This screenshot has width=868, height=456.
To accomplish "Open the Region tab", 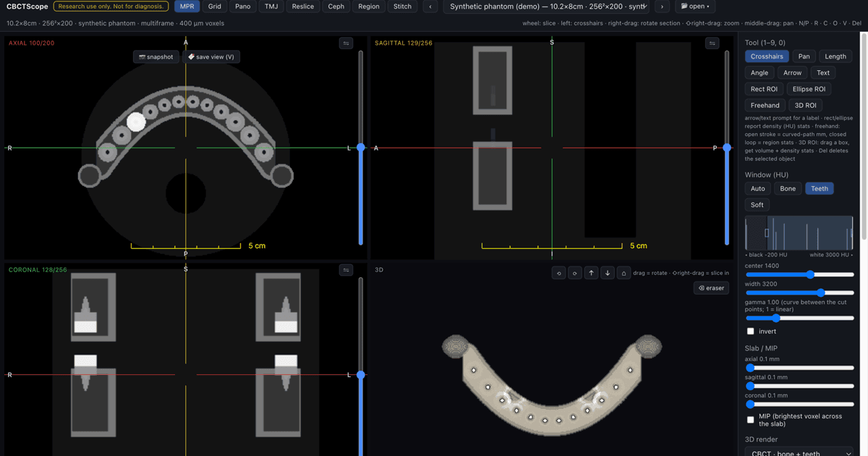I will point(369,7).
